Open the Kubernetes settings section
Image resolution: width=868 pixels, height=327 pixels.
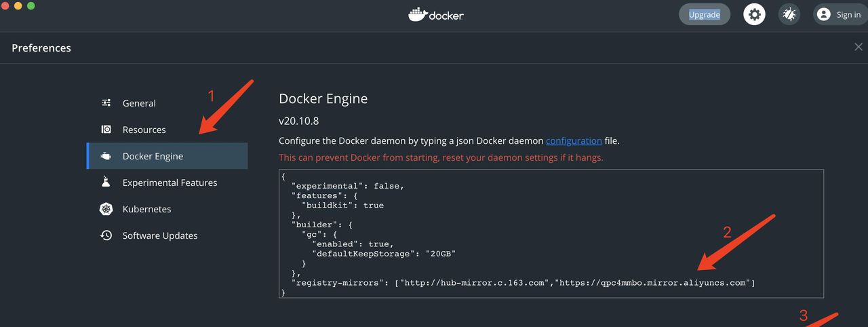pyautogui.click(x=167, y=209)
